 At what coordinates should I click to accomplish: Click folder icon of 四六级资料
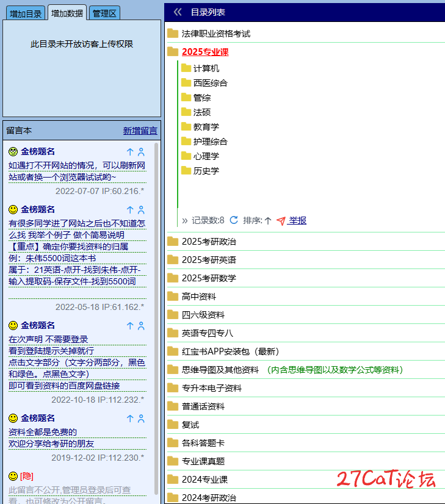coord(173,315)
